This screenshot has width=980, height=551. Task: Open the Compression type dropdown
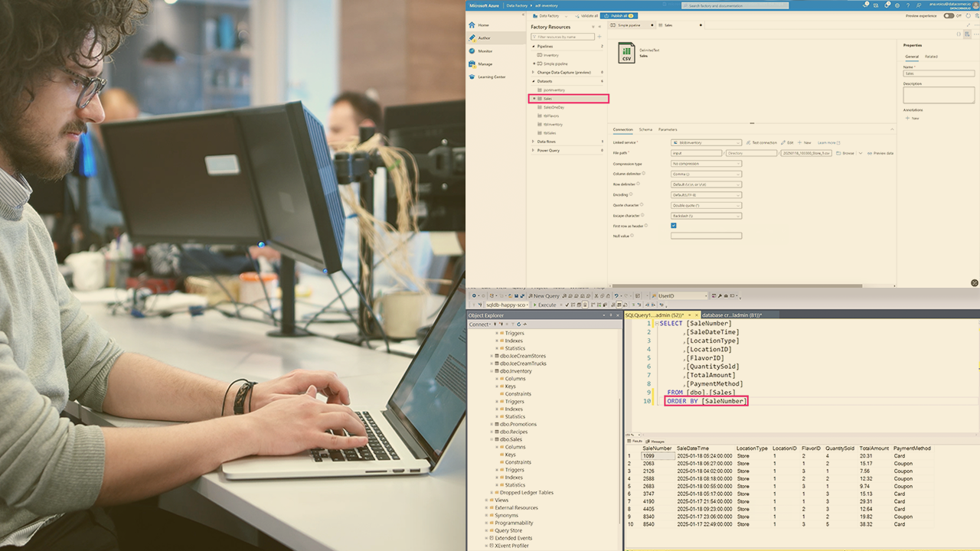coord(706,164)
